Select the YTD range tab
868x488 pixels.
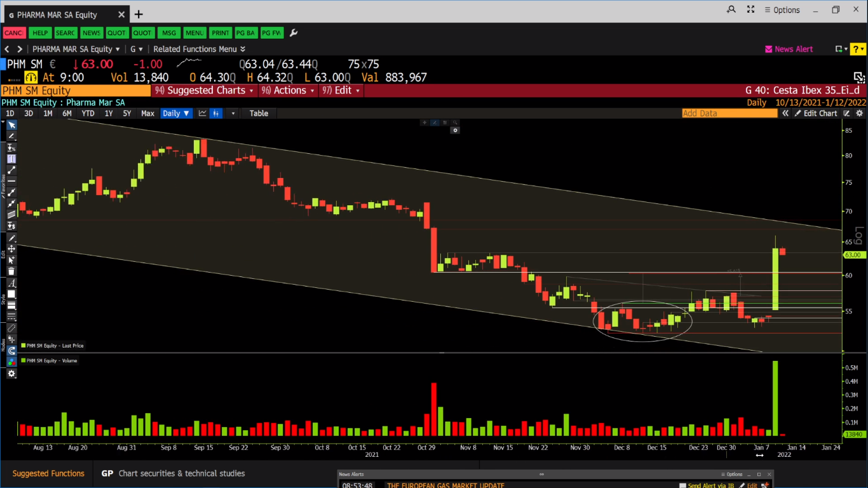pos(88,113)
